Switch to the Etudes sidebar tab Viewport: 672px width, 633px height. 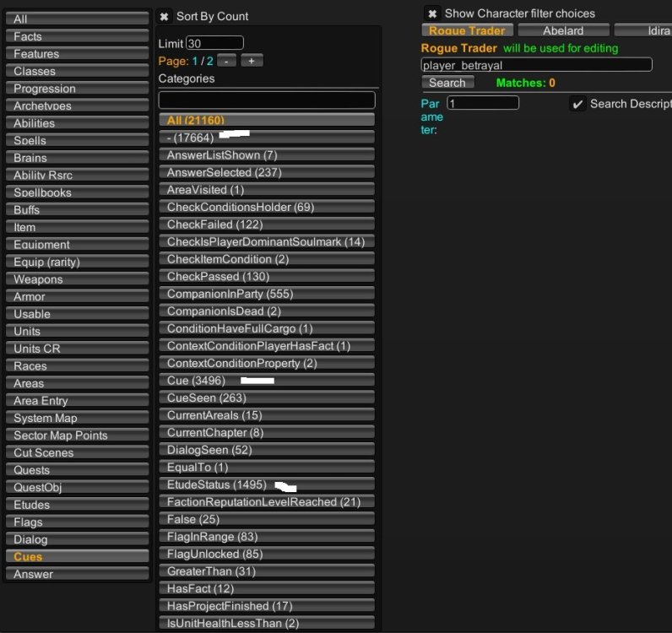tap(77, 505)
